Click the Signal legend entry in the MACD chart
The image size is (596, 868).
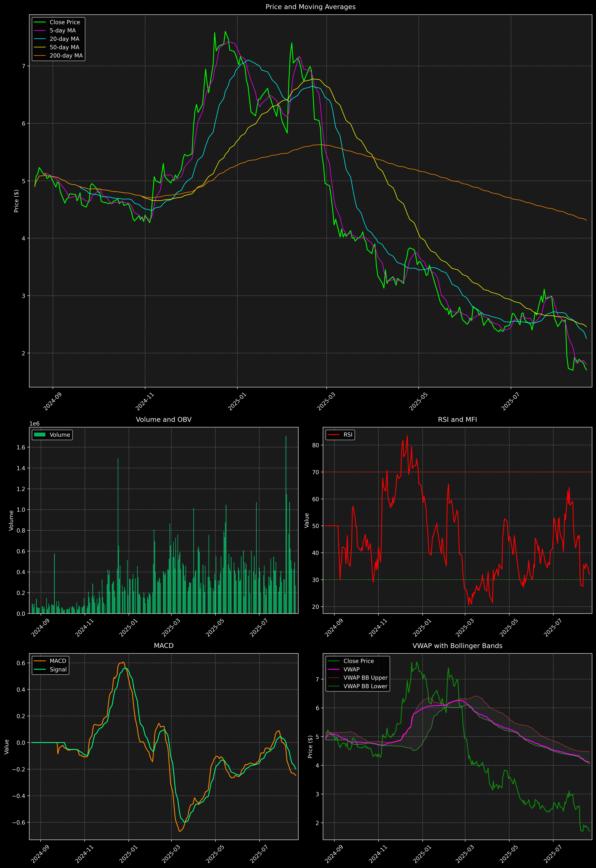click(58, 669)
